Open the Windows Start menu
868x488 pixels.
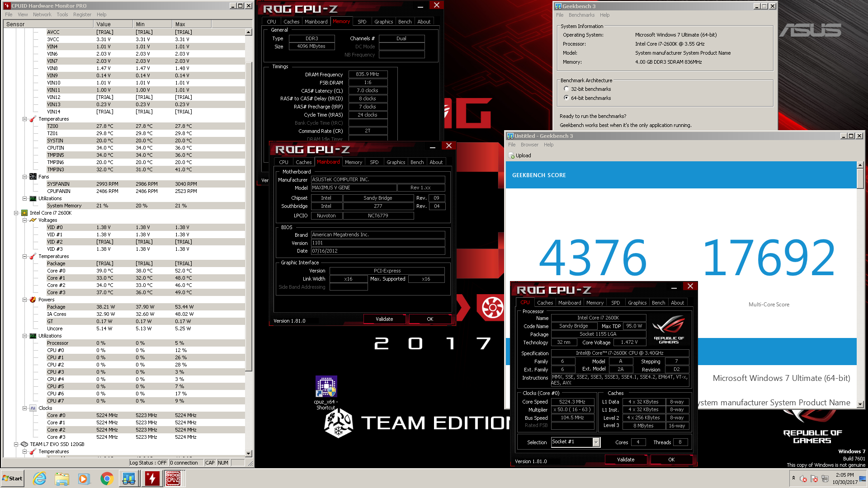13,479
